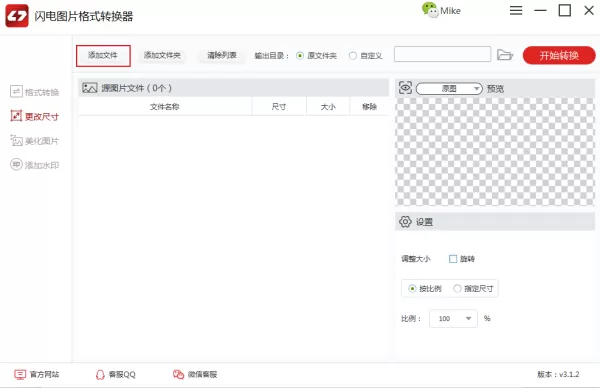Click the 移除 column header
The image size is (600, 388).
click(x=369, y=107)
